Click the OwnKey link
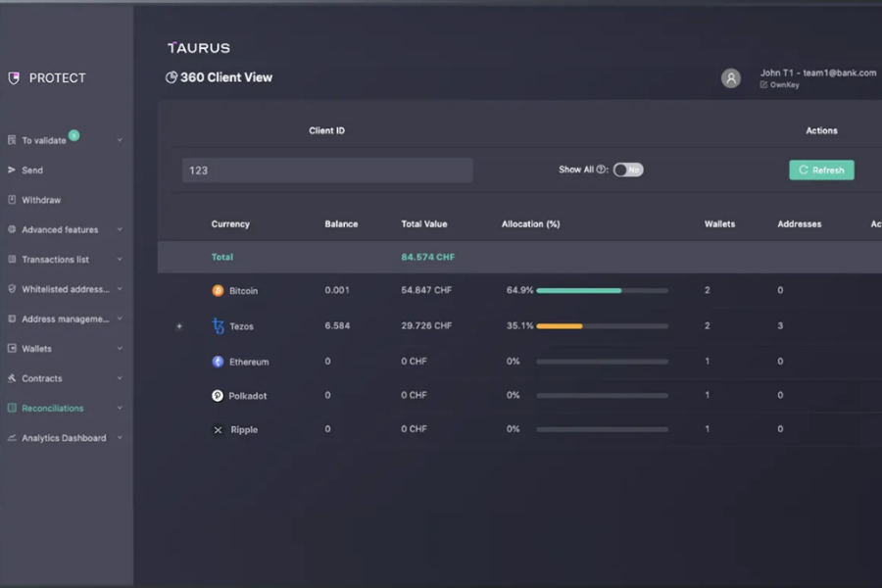 pos(784,85)
